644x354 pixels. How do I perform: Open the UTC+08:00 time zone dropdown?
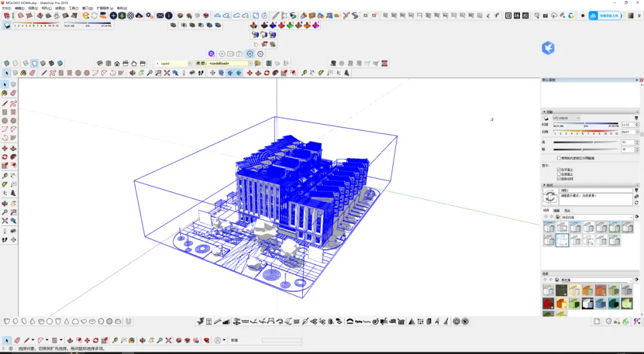tap(566, 118)
